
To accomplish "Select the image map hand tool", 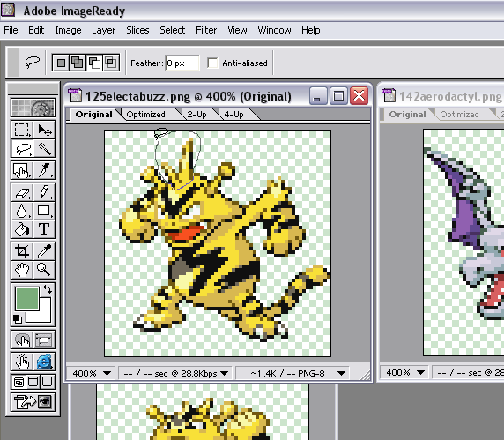I will click(21, 170).
